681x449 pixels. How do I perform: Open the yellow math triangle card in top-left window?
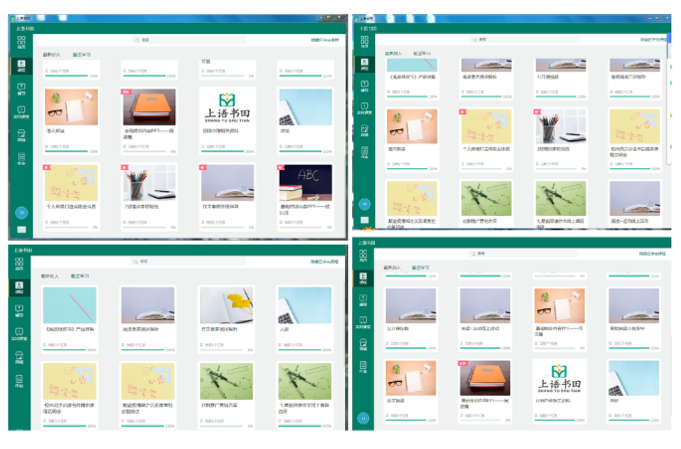pyautogui.click(x=71, y=197)
